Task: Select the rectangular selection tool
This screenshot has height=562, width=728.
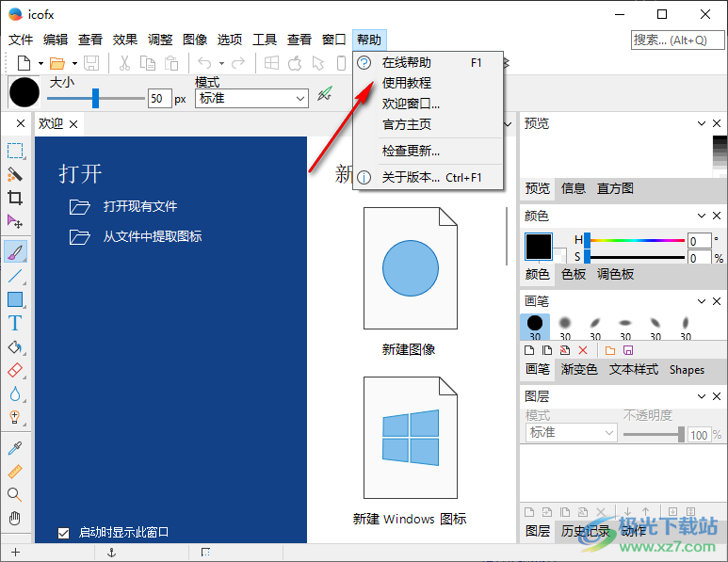Action: click(x=15, y=151)
